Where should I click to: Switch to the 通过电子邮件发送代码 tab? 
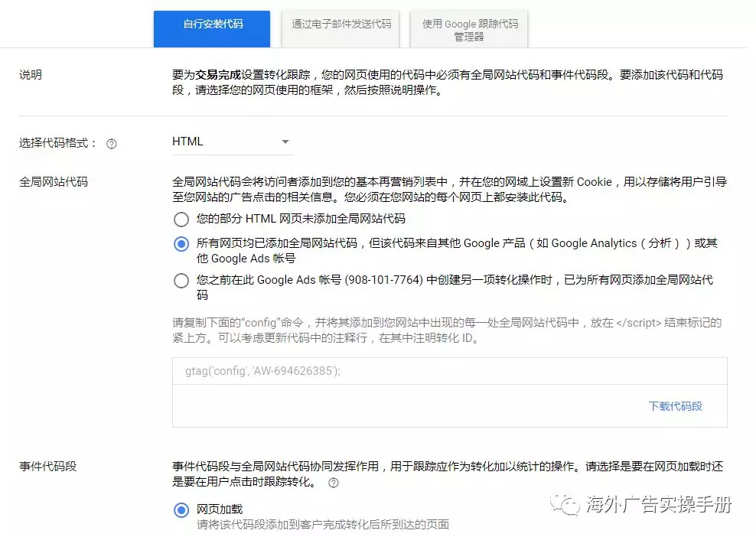(x=341, y=24)
